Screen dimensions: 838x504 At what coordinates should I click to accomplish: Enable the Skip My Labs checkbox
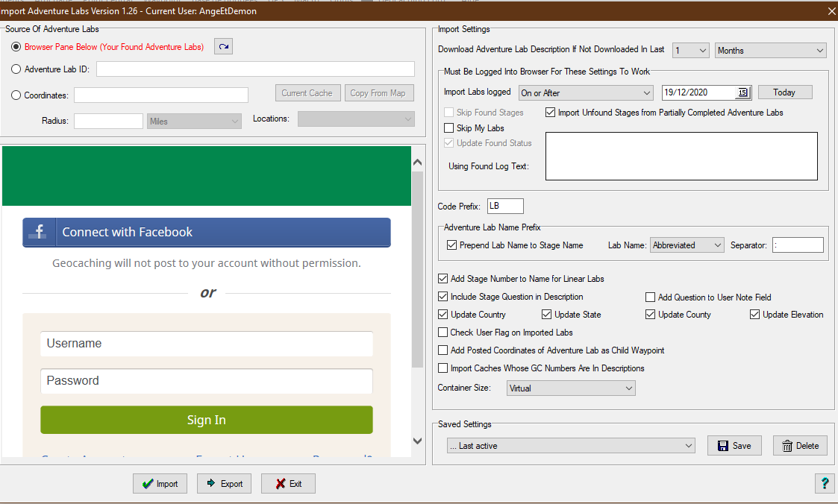448,128
